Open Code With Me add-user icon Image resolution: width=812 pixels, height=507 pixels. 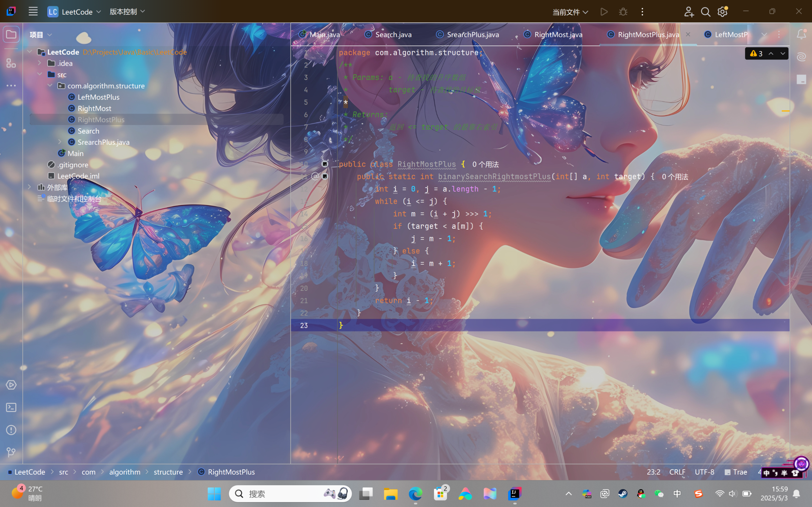688,12
